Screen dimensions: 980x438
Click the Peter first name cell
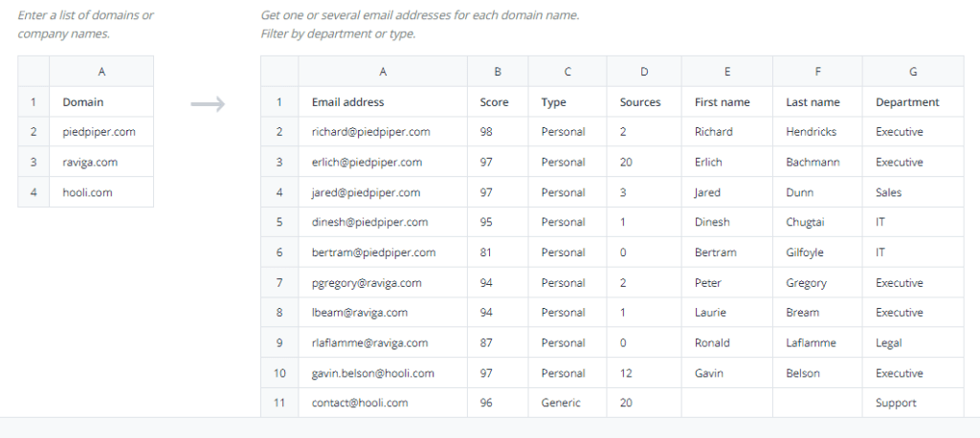(727, 282)
